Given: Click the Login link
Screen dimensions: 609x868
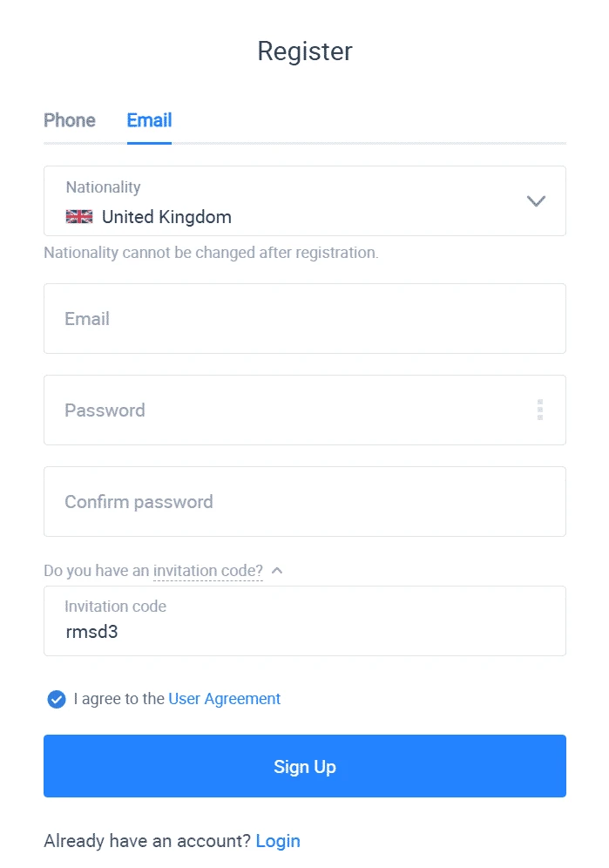Looking at the screenshot, I should coord(278,840).
